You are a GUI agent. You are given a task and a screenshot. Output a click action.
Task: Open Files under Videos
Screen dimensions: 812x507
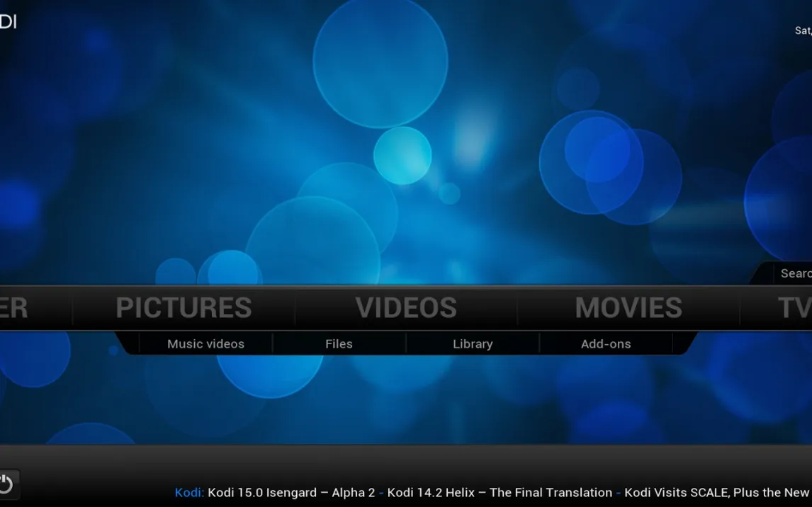click(339, 344)
